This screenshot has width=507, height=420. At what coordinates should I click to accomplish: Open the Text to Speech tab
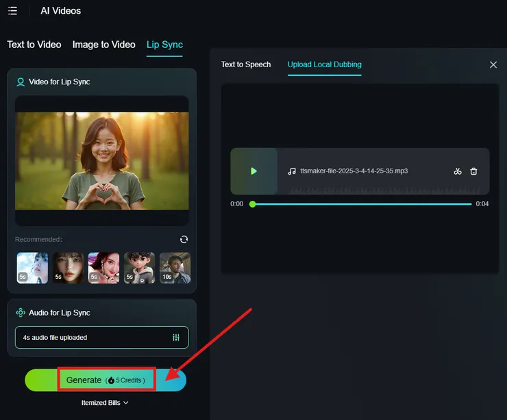tap(246, 64)
